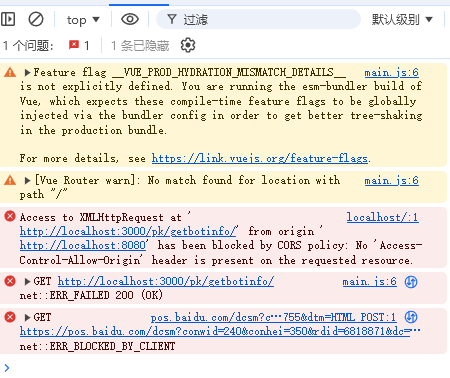Click warning triangle icon of Feature flag message
450x378 pixels.
point(10,72)
